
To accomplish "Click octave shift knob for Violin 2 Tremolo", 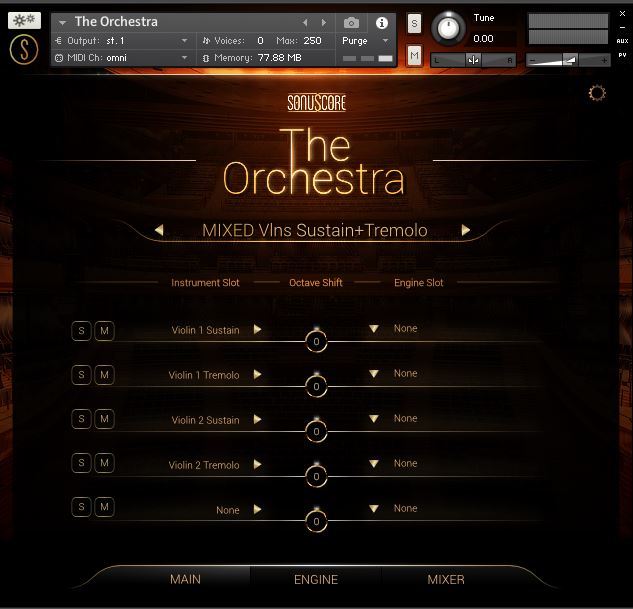I will [316, 476].
